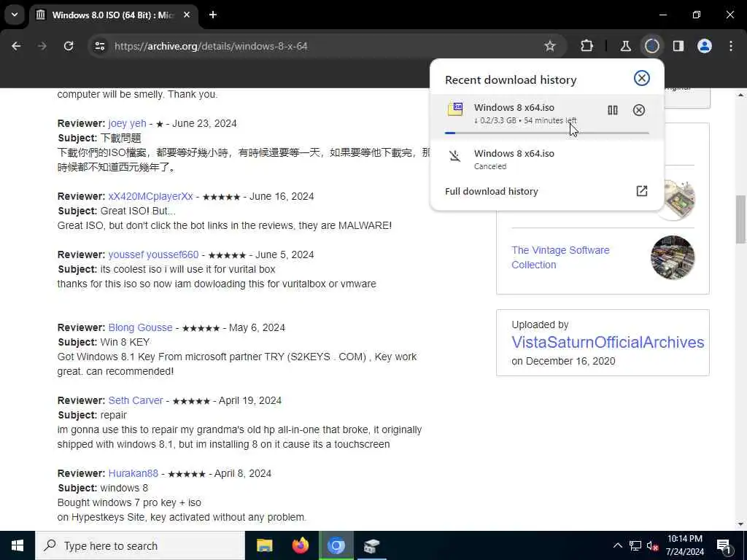Click the browser forward arrow

click(42, 46)
